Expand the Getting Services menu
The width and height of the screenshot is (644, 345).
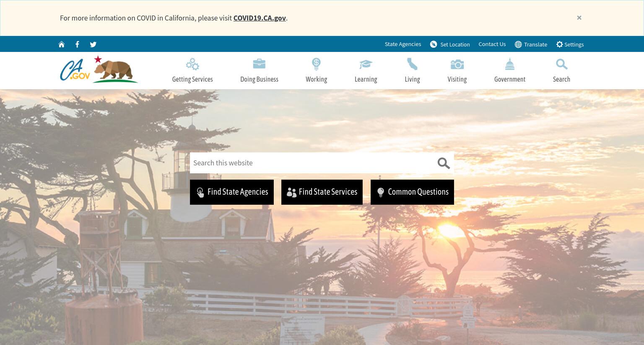pos(192,70)
